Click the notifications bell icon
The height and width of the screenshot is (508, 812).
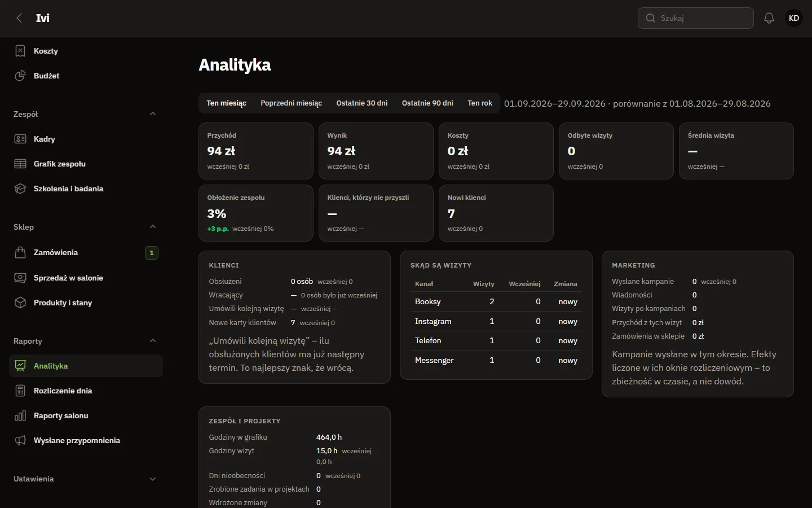point(769,18)
